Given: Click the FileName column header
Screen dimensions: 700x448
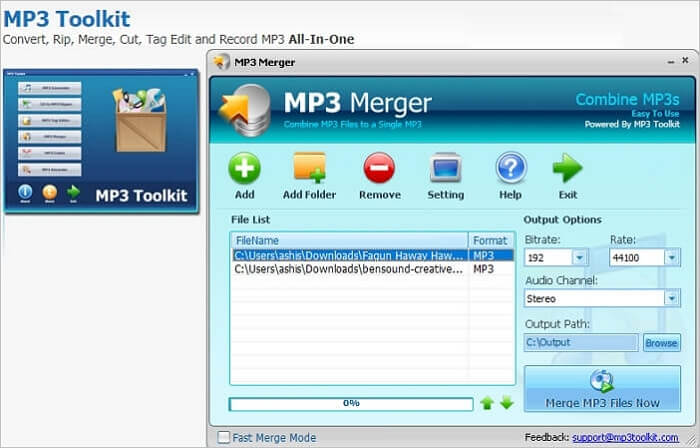Looking at the screenshot, I should tap(349, 240).
